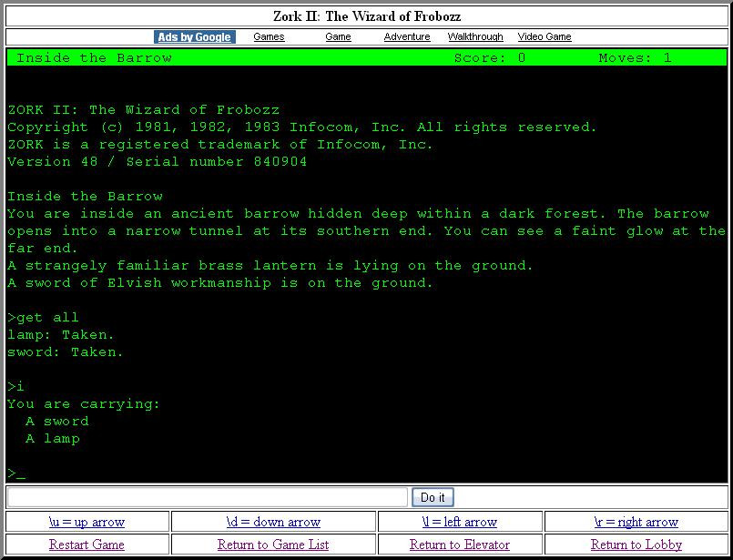Click Return to Lobby link
This screenshot has height=560, width=733.
point(636,545)
